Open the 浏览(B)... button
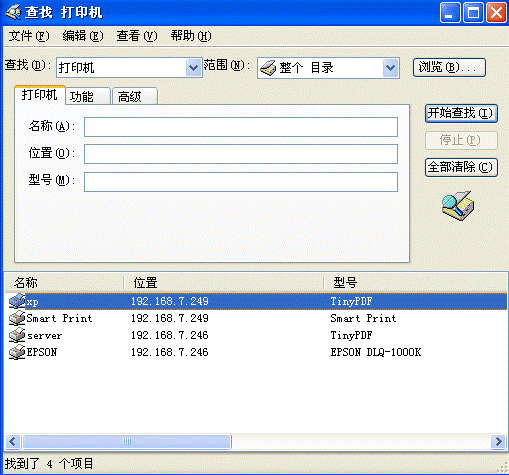This screenshot has width=509, height=475. (x=449, y=68)
